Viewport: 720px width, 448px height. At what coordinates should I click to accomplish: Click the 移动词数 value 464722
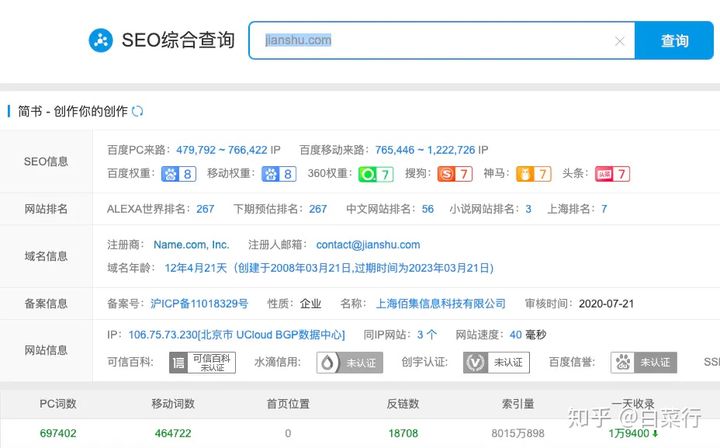[173, 433]
